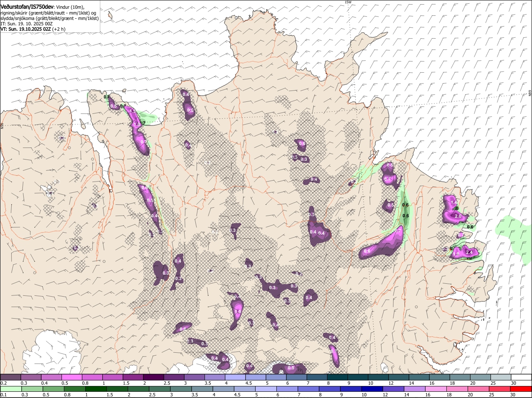Click the 'IT: Sun. 19. 10. 2025 00Z' line
532x398 pixels.
[26, 24]
